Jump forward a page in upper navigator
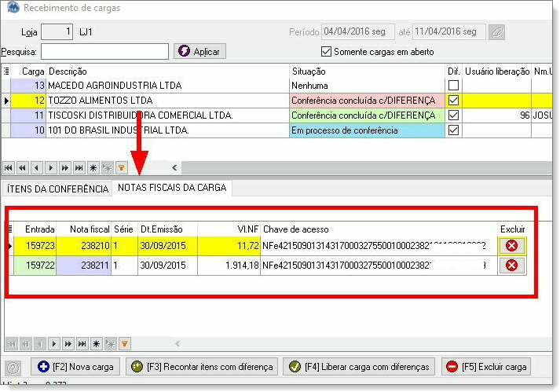Viewport: 560px width, 392px height. (64, 167)
